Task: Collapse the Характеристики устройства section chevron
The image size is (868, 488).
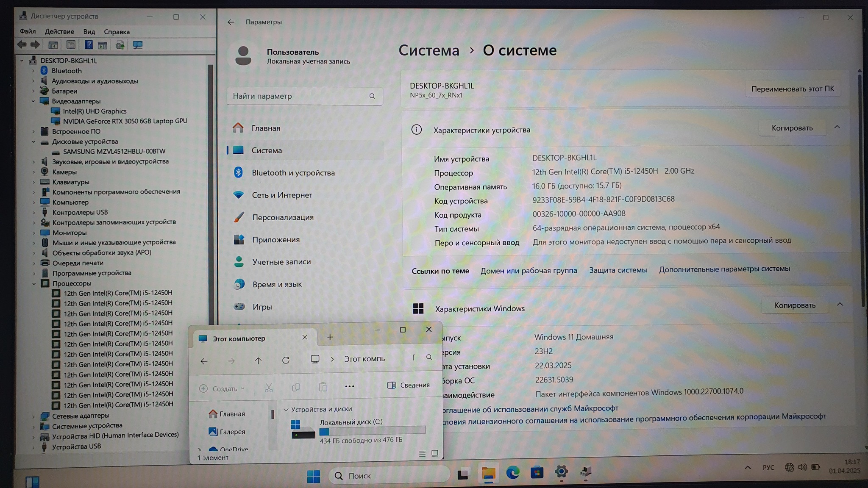Action: [837, 127]
